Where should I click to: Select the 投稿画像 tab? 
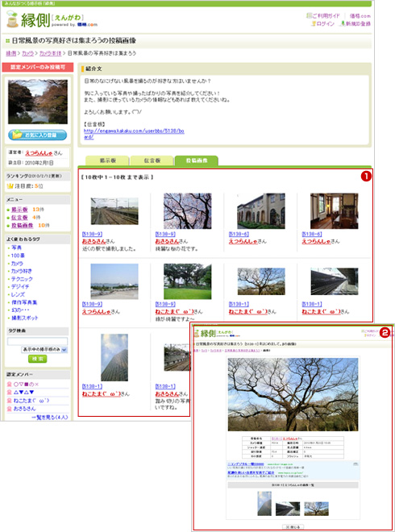(197, 161)
